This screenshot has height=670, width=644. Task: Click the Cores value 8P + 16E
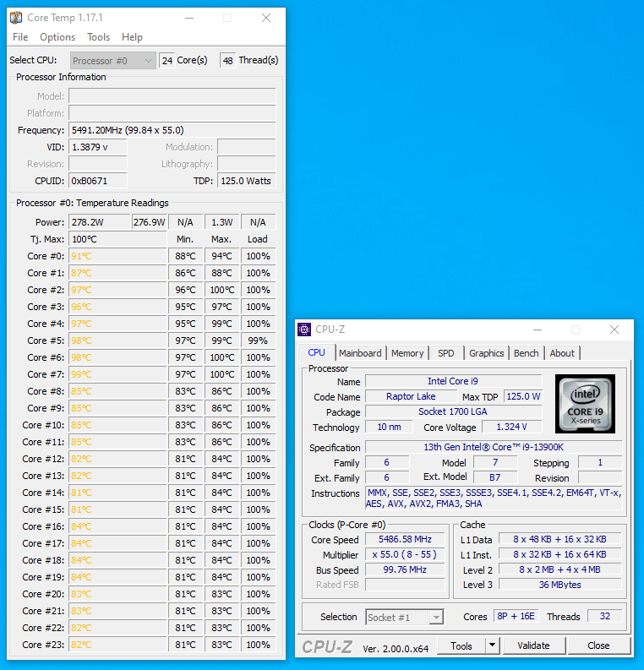click(x=516, y=616)
